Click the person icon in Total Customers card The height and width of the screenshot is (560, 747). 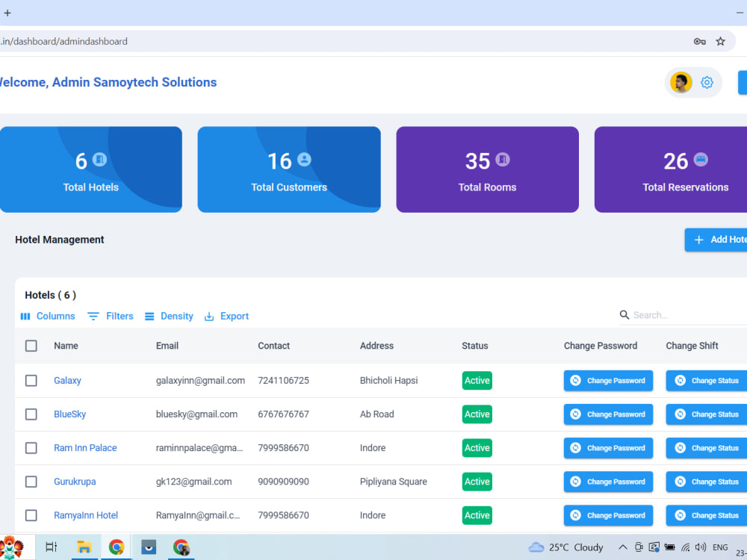304,159
